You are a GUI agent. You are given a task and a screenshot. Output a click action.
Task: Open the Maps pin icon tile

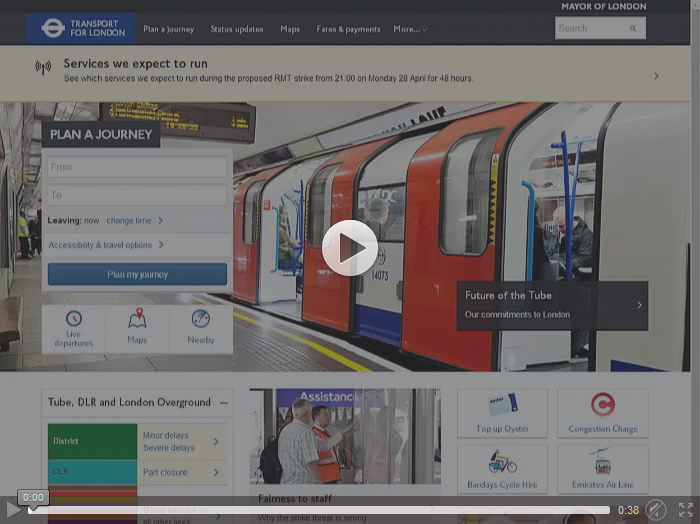coord(138,318)
